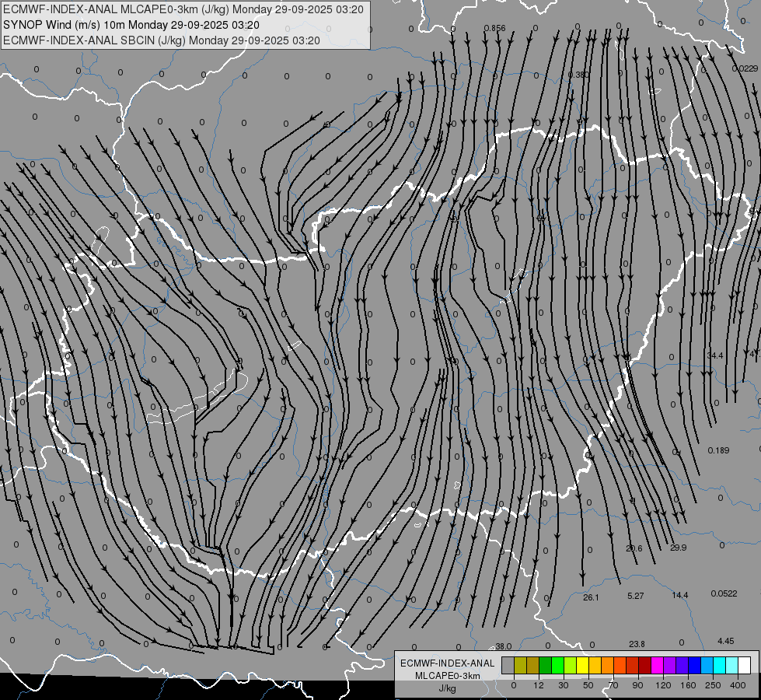Click the legend title ECMWF-INDEX-ANAL

point(448,663)
